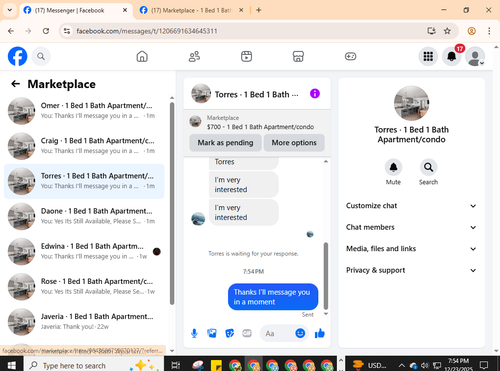Send a thumbs-up like
Image resolution: width=500 pixels, height=371 pixels.
click(320, 333)
